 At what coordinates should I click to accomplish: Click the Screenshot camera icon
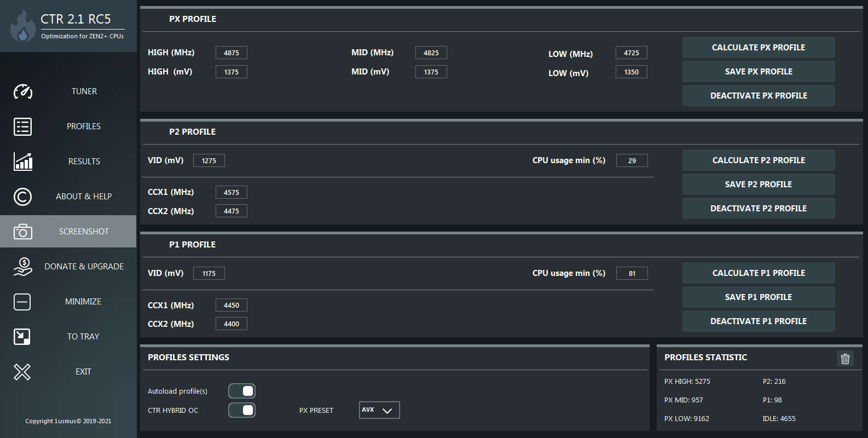click(22, 232)
